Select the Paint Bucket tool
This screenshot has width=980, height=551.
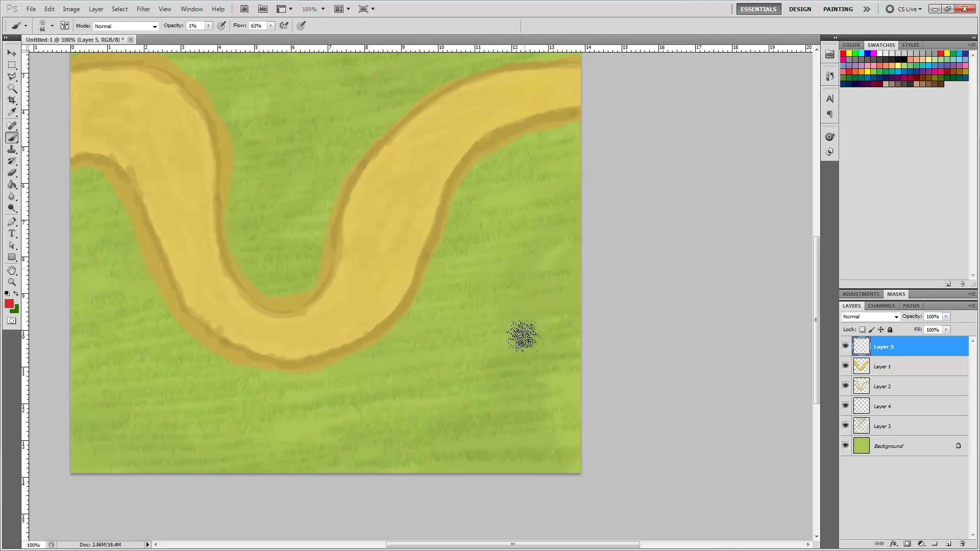[12, 184]
